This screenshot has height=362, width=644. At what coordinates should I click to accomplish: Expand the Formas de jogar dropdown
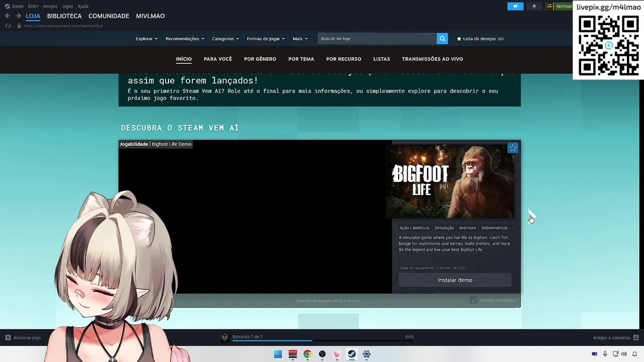(x=266, y=39)
